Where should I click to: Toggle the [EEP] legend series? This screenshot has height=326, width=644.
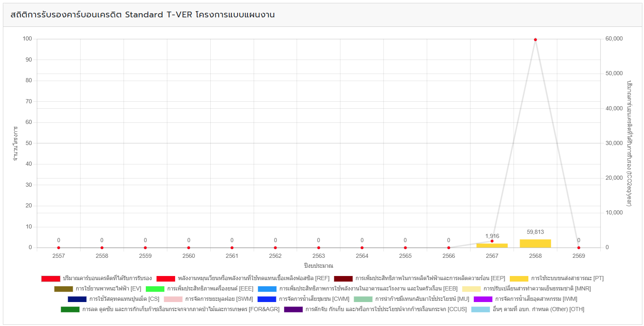(430, 278)
